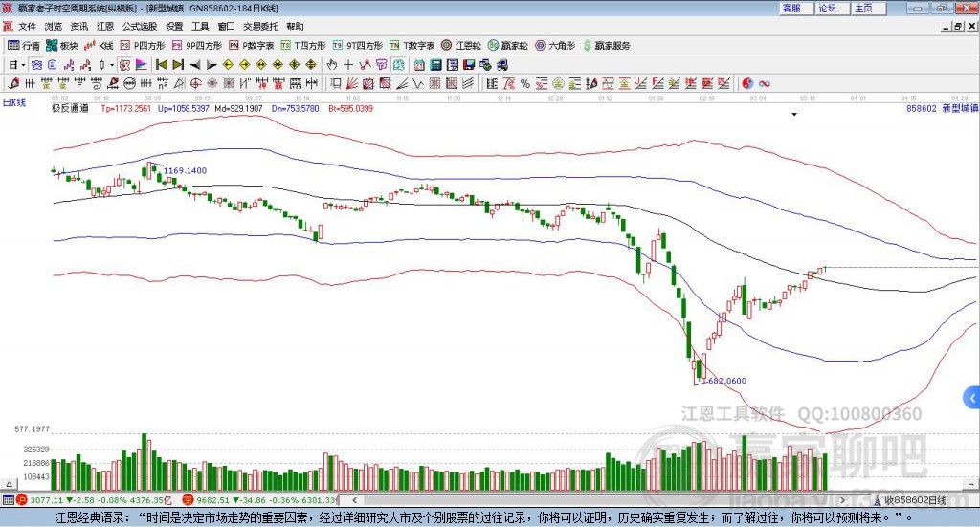Open the 行情 market quotes view
The width and height of the screenshot is (980, 527).
[23, 46]
